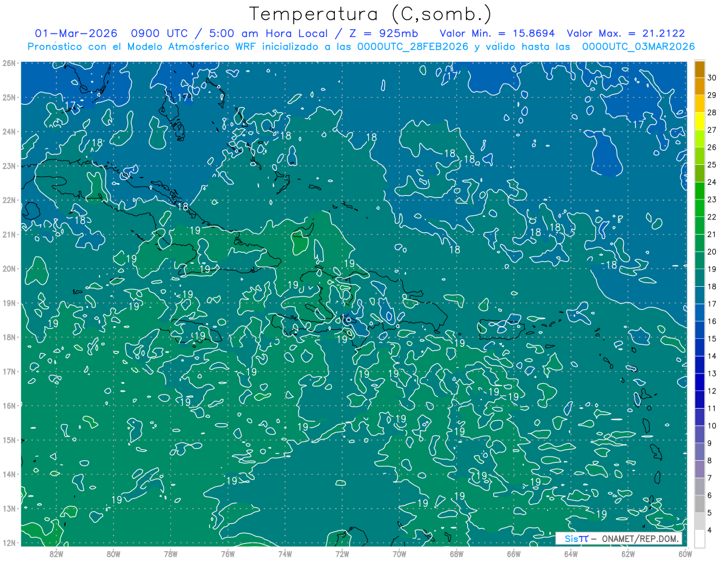Click the "66W" longitude axis label

coord(513,554)
